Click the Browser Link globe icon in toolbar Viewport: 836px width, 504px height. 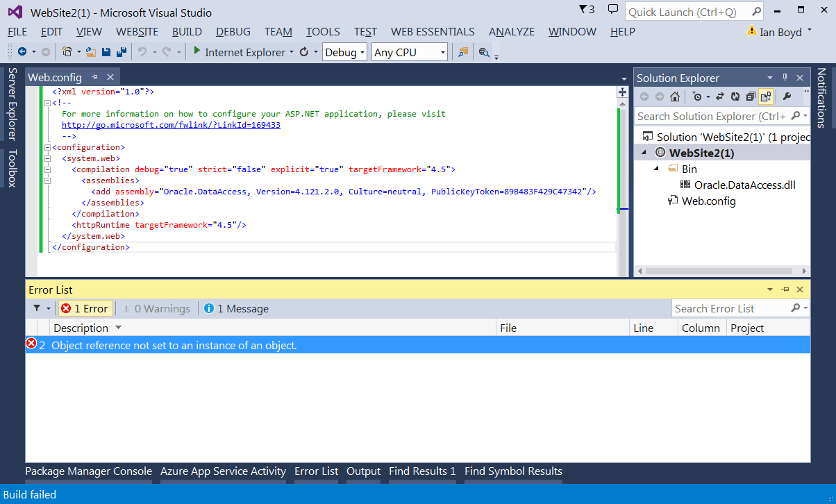click(x=484, y=52)
